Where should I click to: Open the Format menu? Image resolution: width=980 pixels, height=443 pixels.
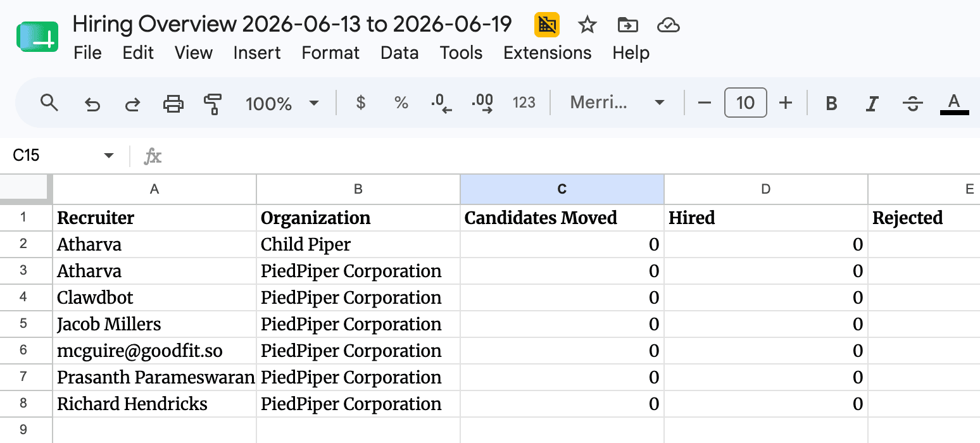click(330, 53)
